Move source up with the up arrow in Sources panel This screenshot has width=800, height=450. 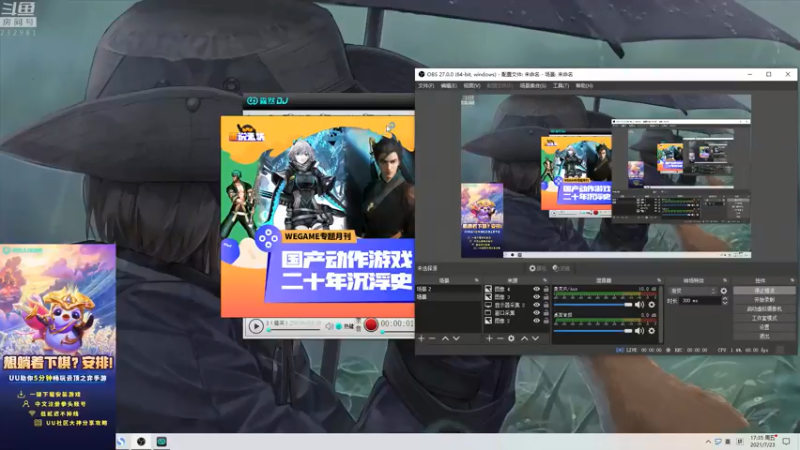pos(524,338)
